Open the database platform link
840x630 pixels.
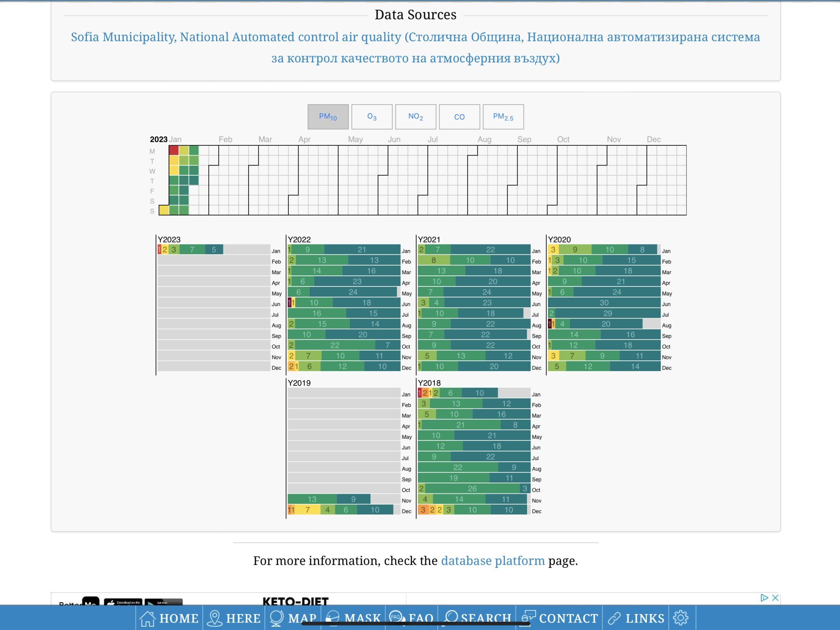tap(493, 561)
